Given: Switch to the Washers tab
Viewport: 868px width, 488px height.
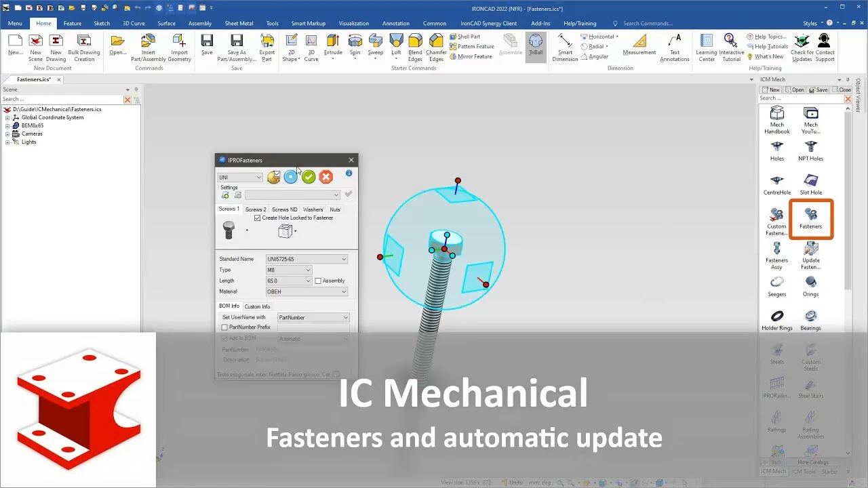Looking at the screenshot, I should (x=313, y=209).
